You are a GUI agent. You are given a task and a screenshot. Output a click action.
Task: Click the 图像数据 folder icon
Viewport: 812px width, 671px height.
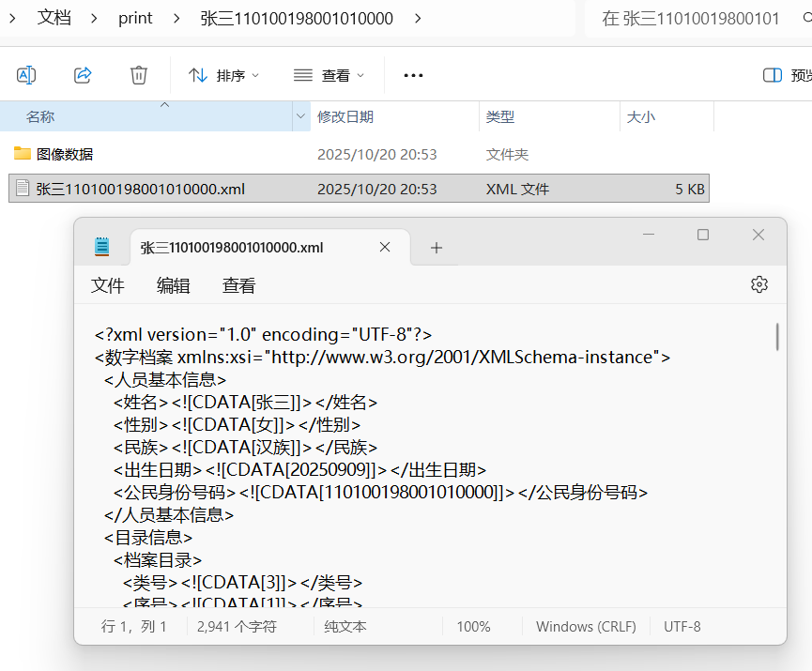pyautogui.click(x=21, y=154)
